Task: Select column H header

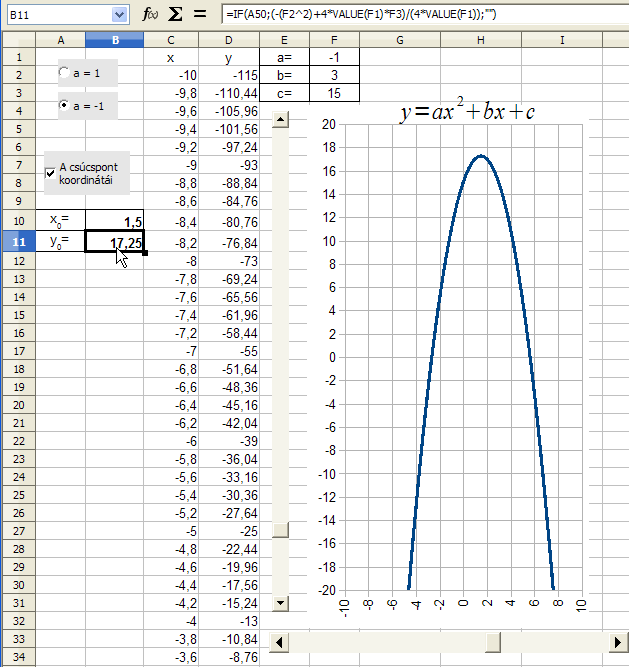Action: click(481, 40)
